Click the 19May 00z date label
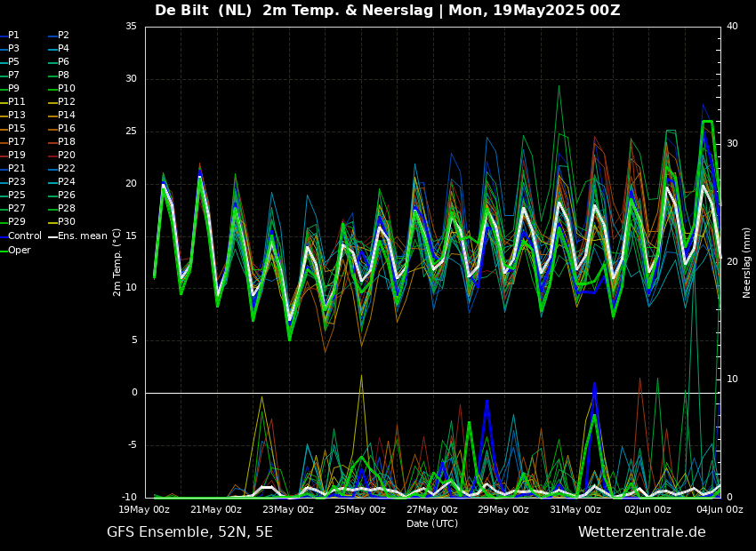 [x=145, y=509]
